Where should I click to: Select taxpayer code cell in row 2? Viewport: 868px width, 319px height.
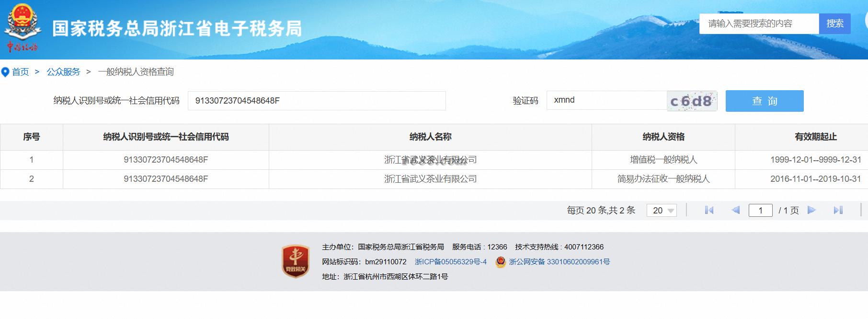coord(166,179)
